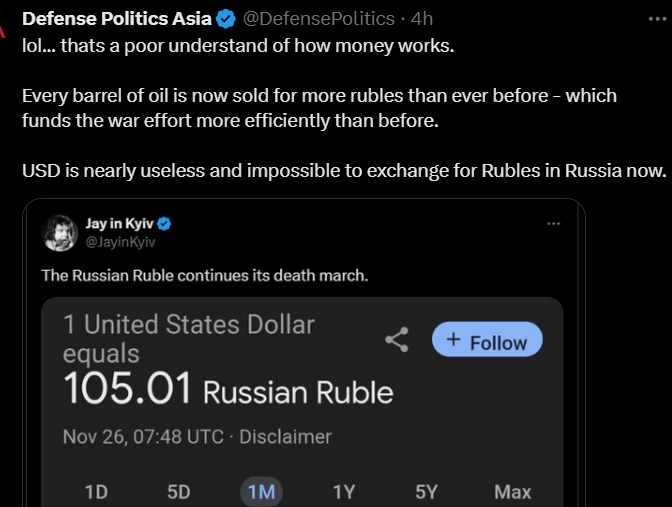672x507 pixels.
Task: Open the tweet's 4h timestamp link
Action: 422,20
